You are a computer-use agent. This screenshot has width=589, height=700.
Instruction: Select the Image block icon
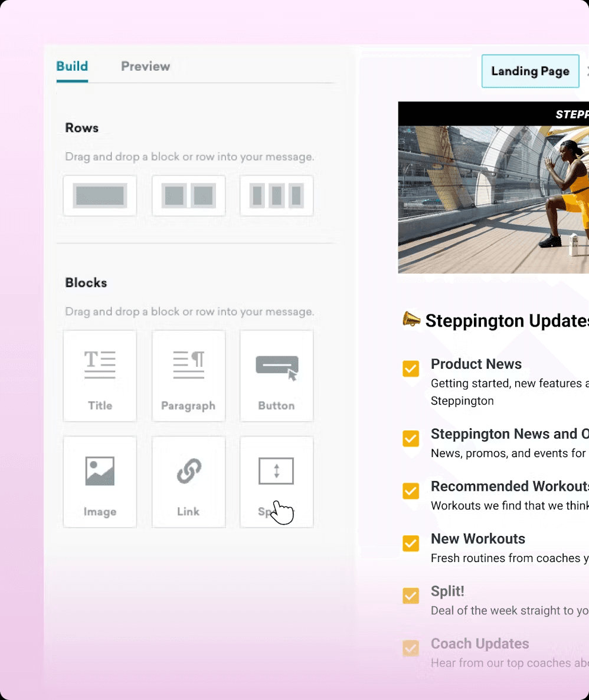coord(100,481)
